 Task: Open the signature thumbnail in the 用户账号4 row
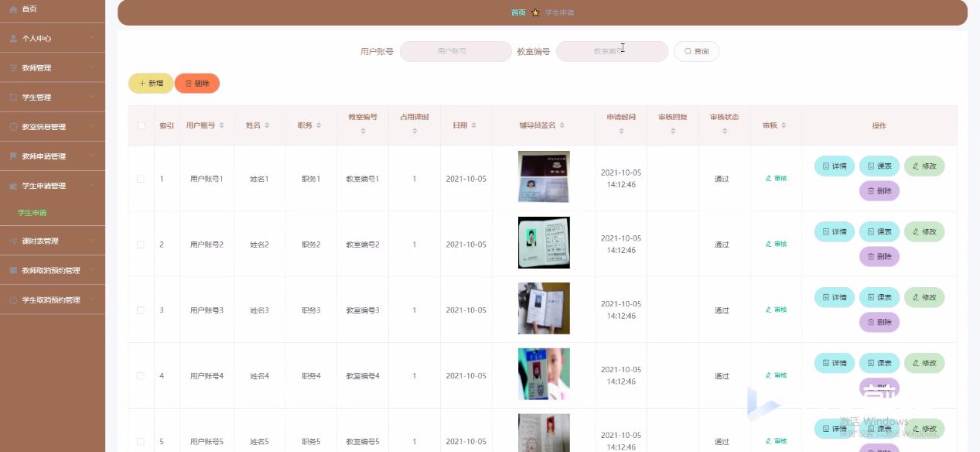click(544, 374)
